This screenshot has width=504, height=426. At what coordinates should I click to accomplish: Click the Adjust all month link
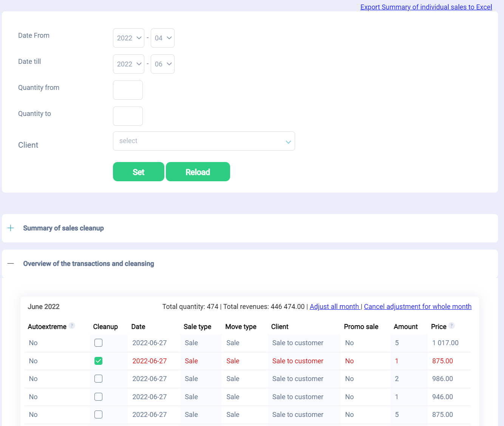tap(334, 307)
